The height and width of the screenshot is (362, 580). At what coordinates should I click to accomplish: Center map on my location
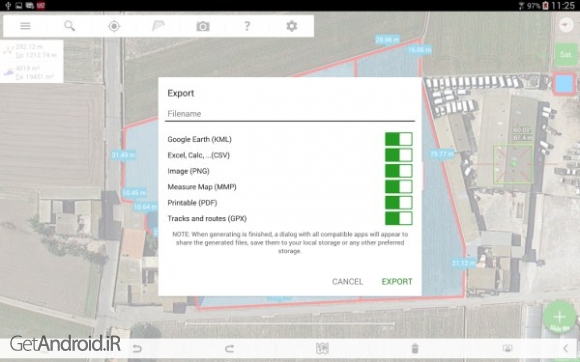[x=114, y=26]
